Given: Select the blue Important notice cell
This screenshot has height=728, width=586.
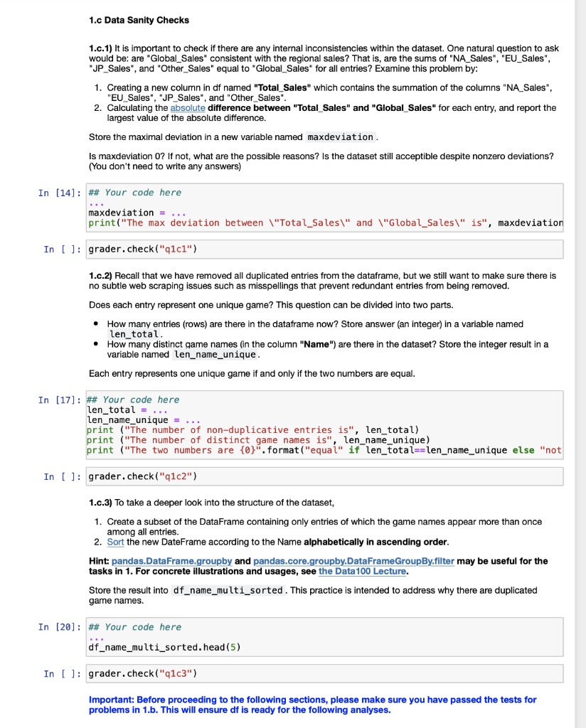Looking at the screenshot, I should click(x=313, y=704).
